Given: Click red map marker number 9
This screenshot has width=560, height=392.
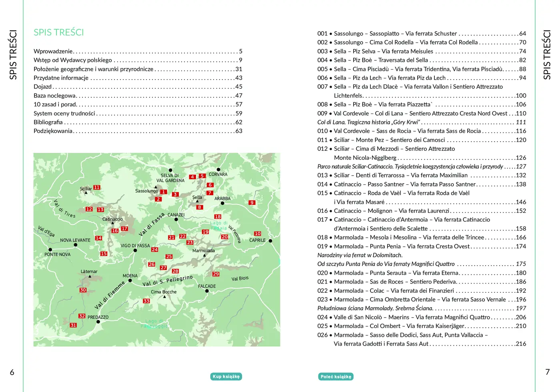Looking at the screenshot, I should [252, 203].
